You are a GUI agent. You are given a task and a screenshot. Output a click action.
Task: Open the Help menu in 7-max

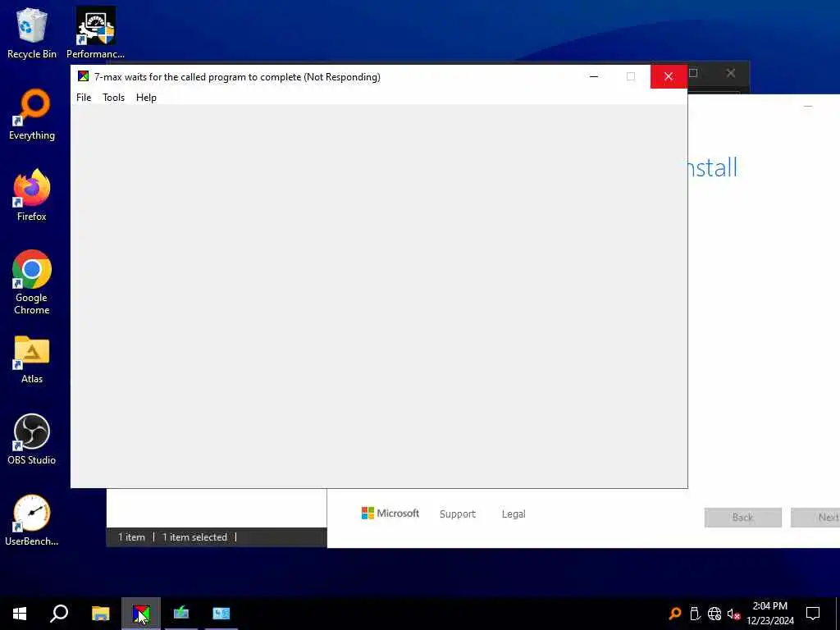pos(146,98)
